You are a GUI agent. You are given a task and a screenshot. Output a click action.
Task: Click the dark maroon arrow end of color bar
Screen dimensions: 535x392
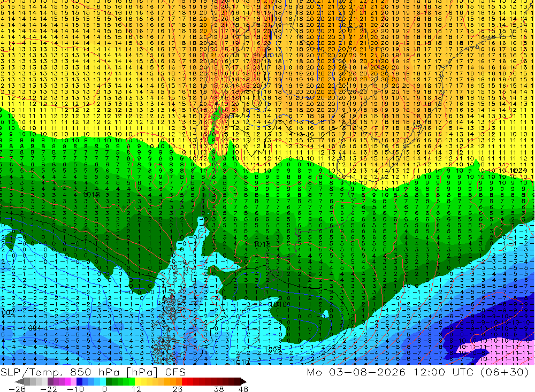tap(243, 381)
